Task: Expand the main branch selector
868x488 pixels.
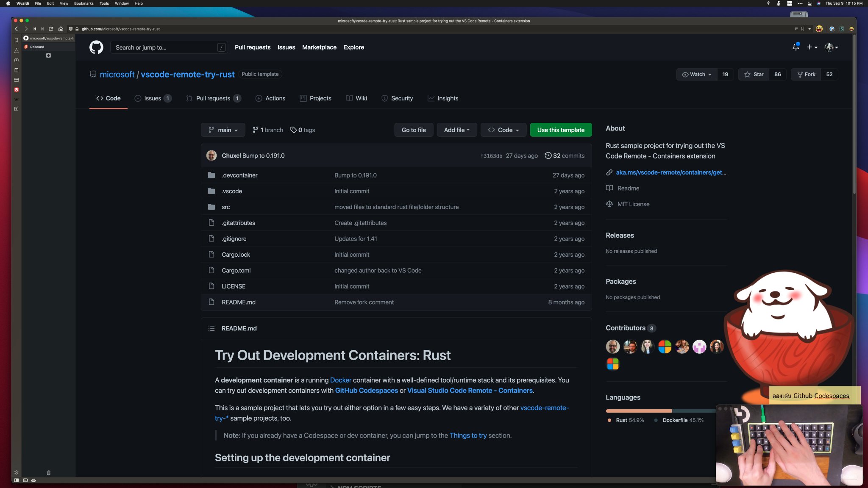Action: [x=223, y=130]
